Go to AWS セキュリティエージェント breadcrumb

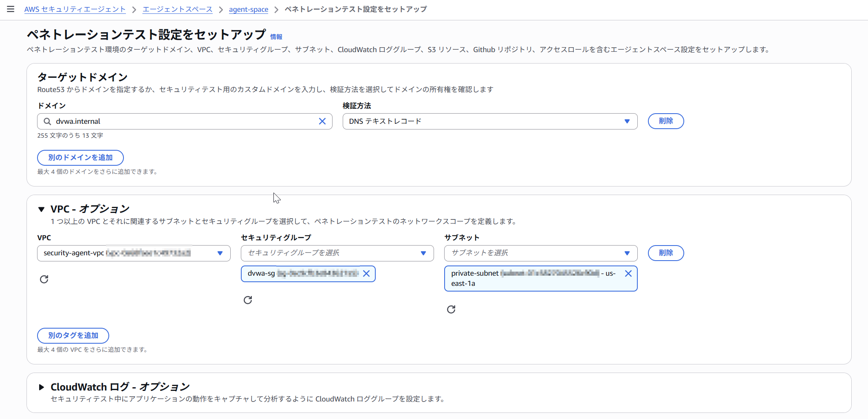point(75,9)
